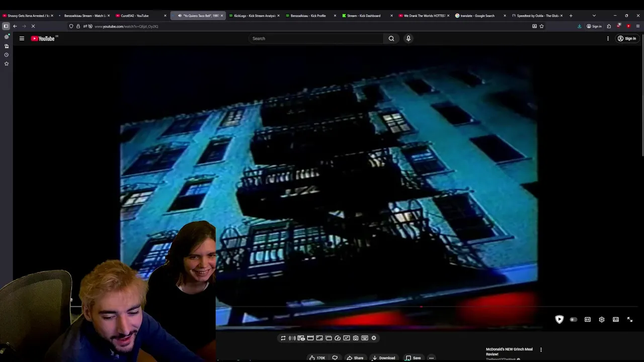
Task: Download the video
Action: pyautogui.click(x=384, y=358)
